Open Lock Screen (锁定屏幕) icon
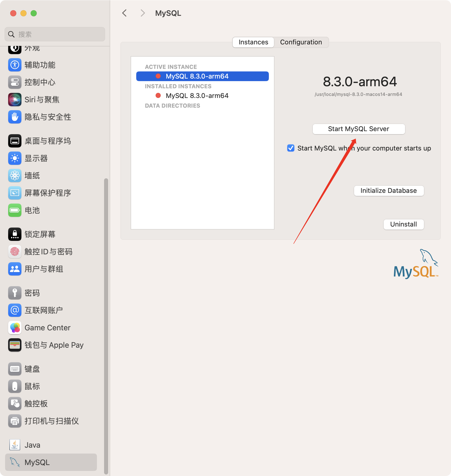Viewport: 451px width, 476px height. [15, 234]
